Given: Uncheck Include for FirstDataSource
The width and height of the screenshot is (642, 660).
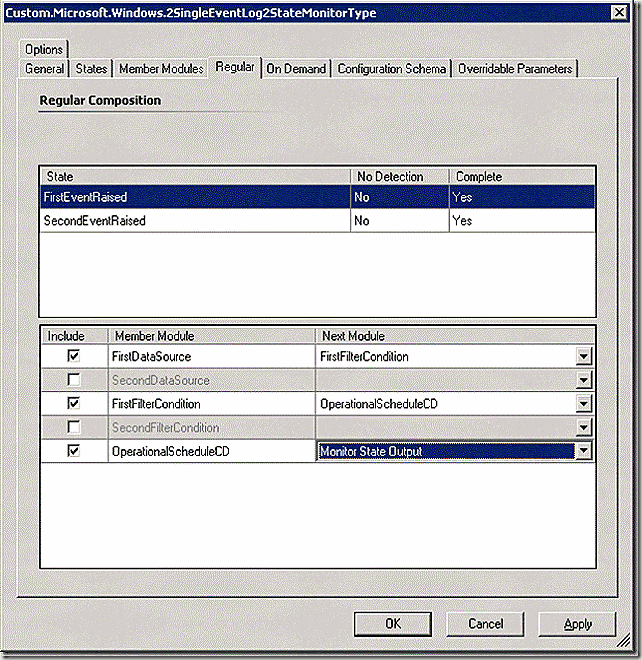Looking at the screenshot, I should pos(74,356).
